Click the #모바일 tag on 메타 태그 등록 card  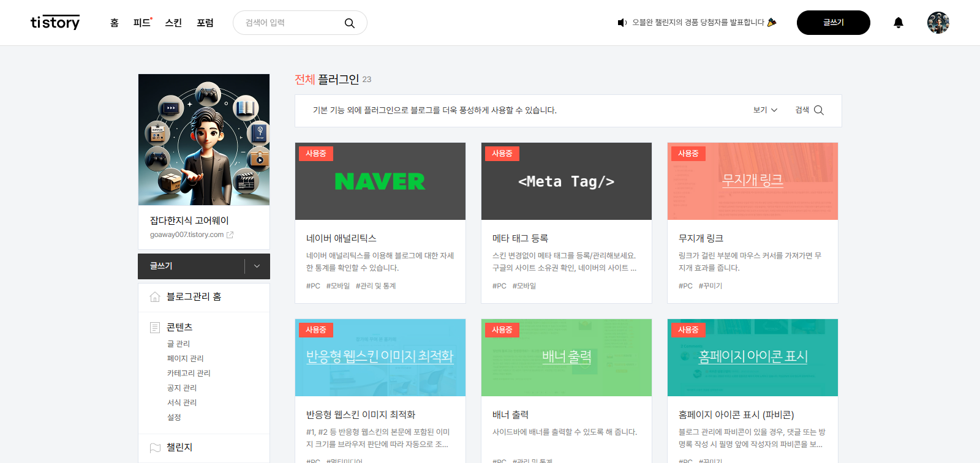point(524,286)
